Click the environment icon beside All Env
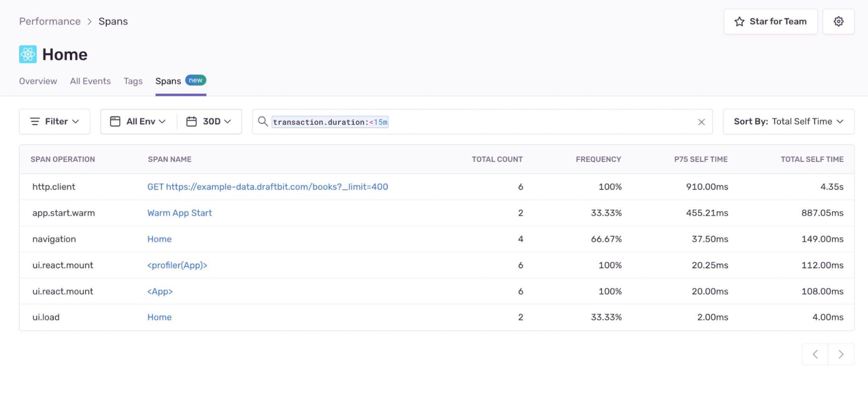868x396 pixels. click(115, 121)
